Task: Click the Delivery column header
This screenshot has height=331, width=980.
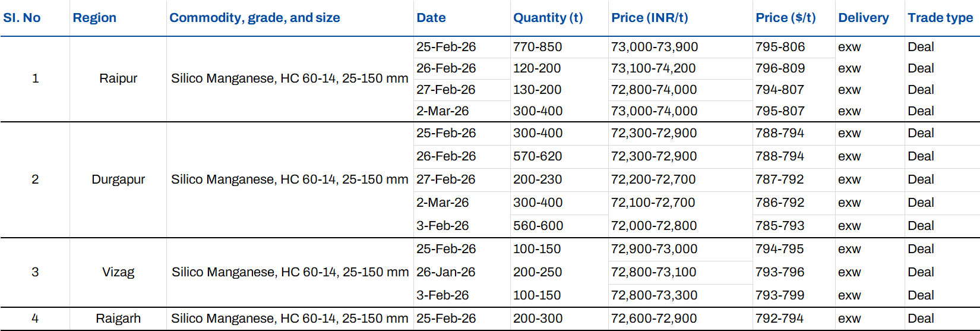Action: coord(863,18)
